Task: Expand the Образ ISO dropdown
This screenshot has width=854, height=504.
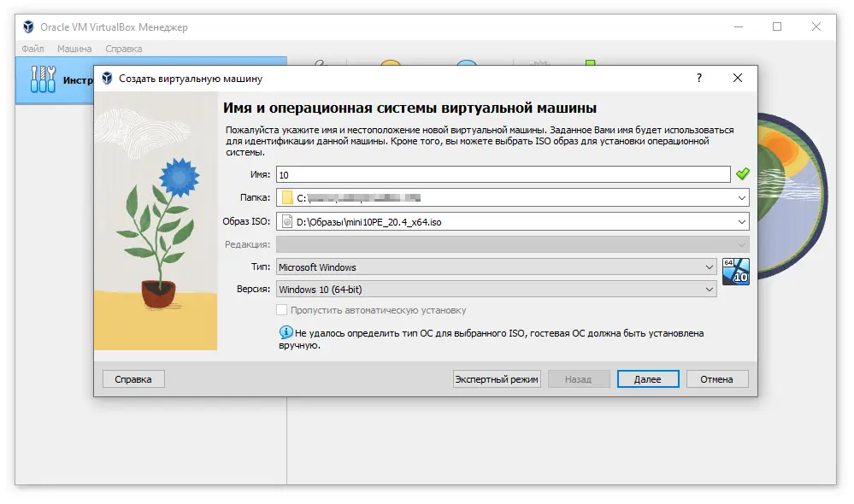Action: (740, 221)
